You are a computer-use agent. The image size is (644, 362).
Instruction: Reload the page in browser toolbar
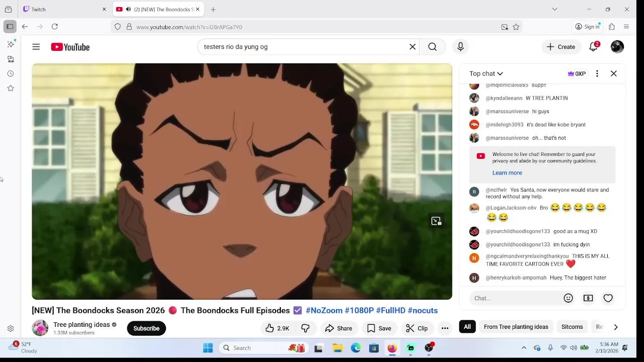tap(55, 27)
